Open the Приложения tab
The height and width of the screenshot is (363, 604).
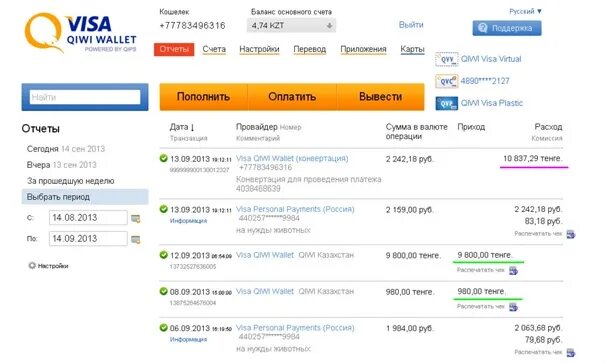click(363, 49)
